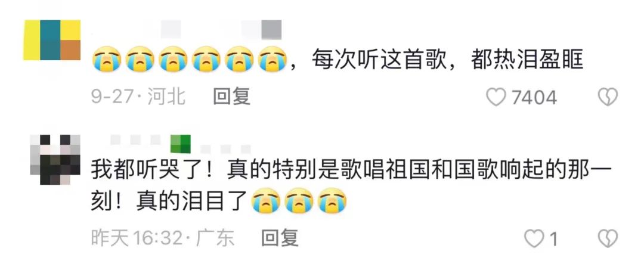Like the Guangdong comment with heart icon
644x270 pixels.
[534, 238]
